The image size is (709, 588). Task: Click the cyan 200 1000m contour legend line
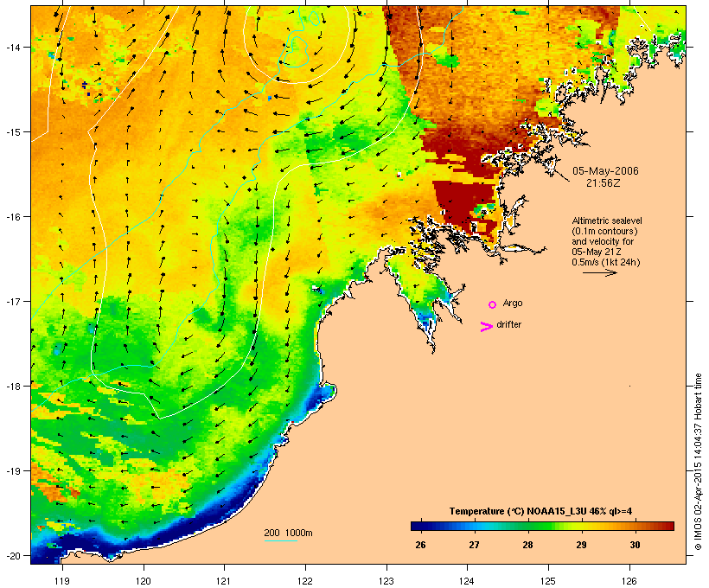pyautogui.click(x=281, y=540)
